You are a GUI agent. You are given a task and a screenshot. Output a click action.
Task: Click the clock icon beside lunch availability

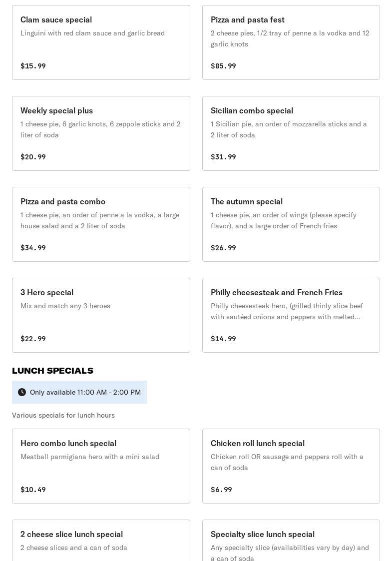click(x=22, y=392)
